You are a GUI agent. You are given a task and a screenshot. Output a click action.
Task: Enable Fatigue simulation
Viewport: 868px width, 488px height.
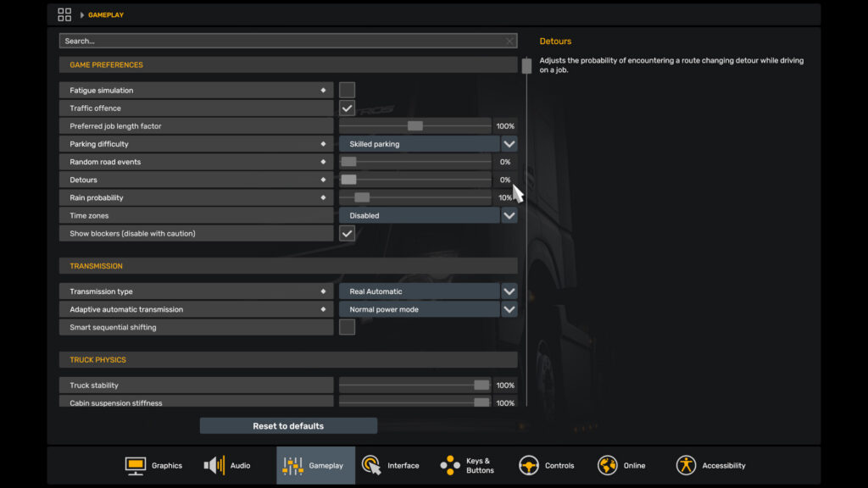(x=347, y=90)
